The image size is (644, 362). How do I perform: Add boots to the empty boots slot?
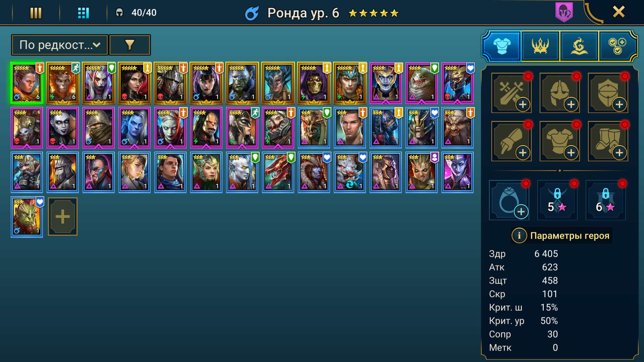click(x=608, y=141)
